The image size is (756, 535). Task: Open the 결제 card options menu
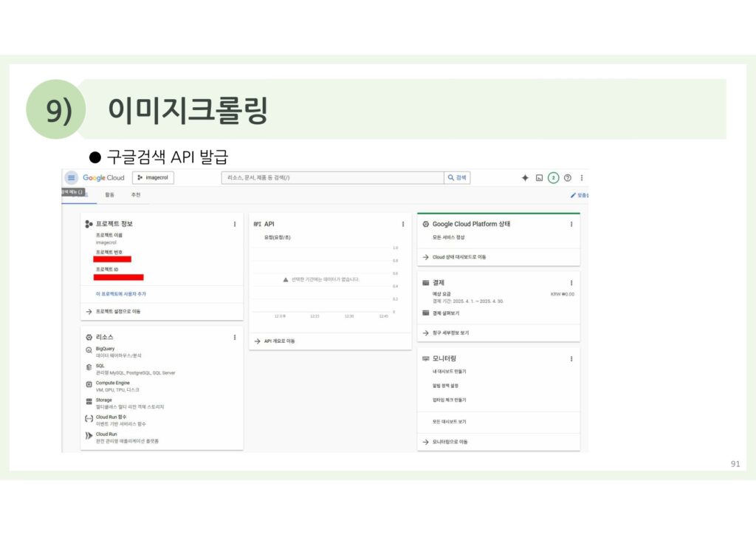(571, 283)
